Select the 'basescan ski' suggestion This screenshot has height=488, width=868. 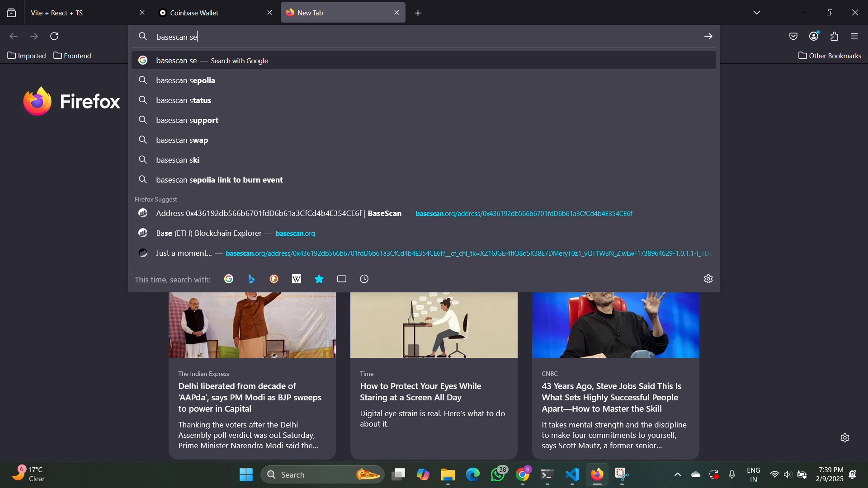(x=424, y=160)
